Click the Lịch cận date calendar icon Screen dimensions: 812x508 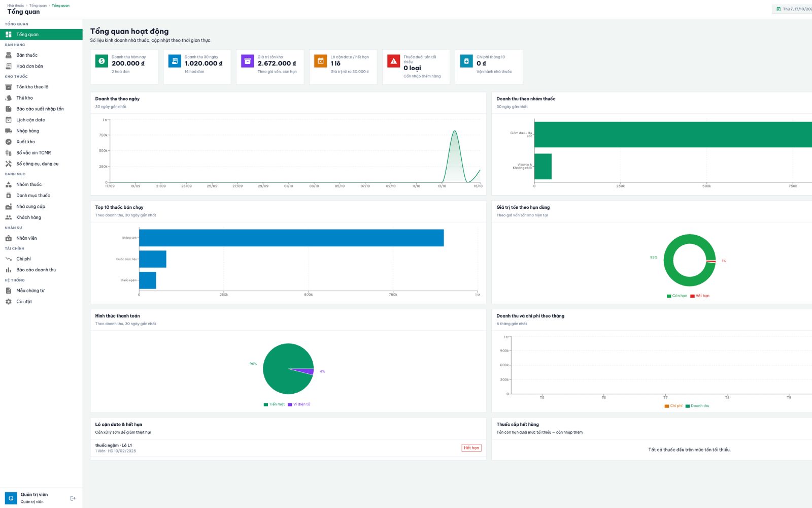coord(8,120)
